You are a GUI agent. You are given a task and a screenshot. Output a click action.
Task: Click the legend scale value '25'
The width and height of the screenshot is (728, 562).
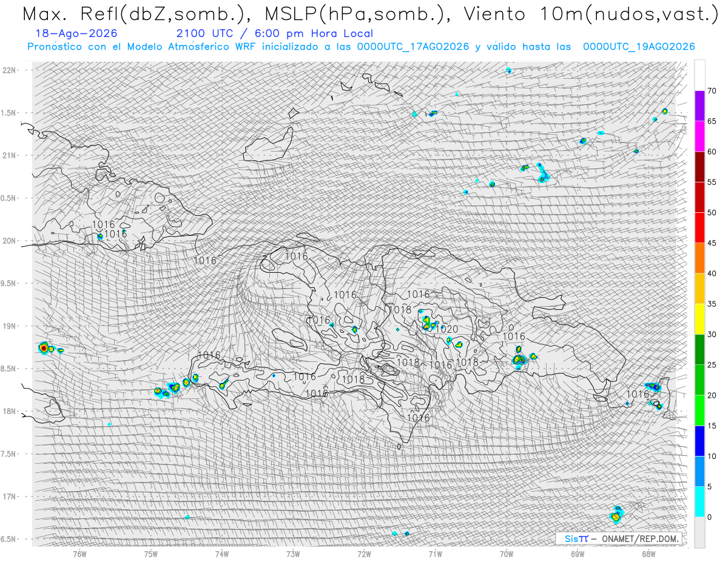coord(712,364)
